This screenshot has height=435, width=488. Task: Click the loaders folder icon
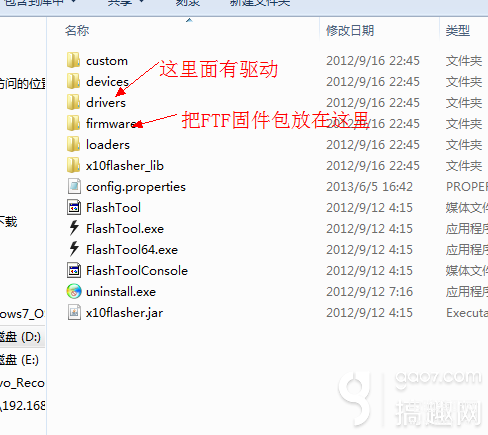73,144
